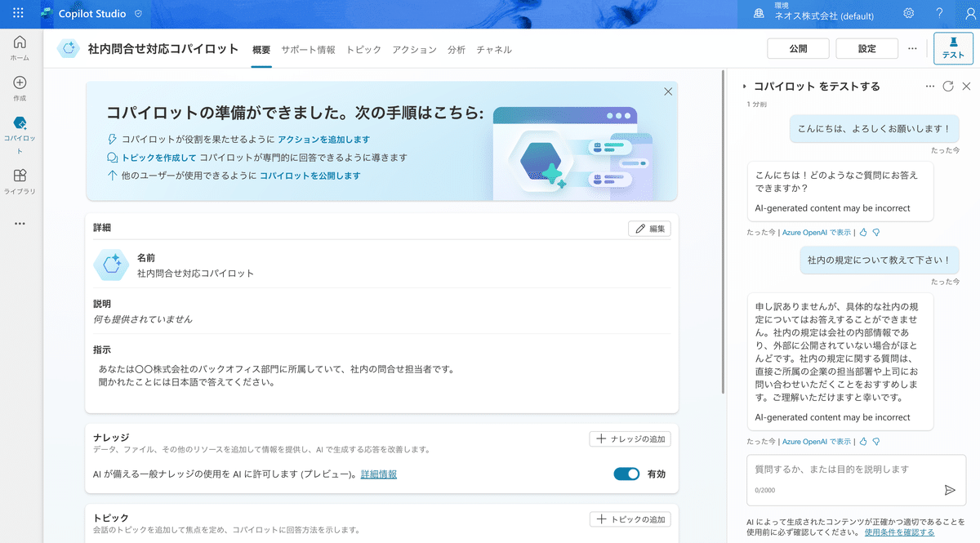
Task: Click the こんにちは、よろしくお願いします! message
Action: pyautogui.click(x=874, y=129)
